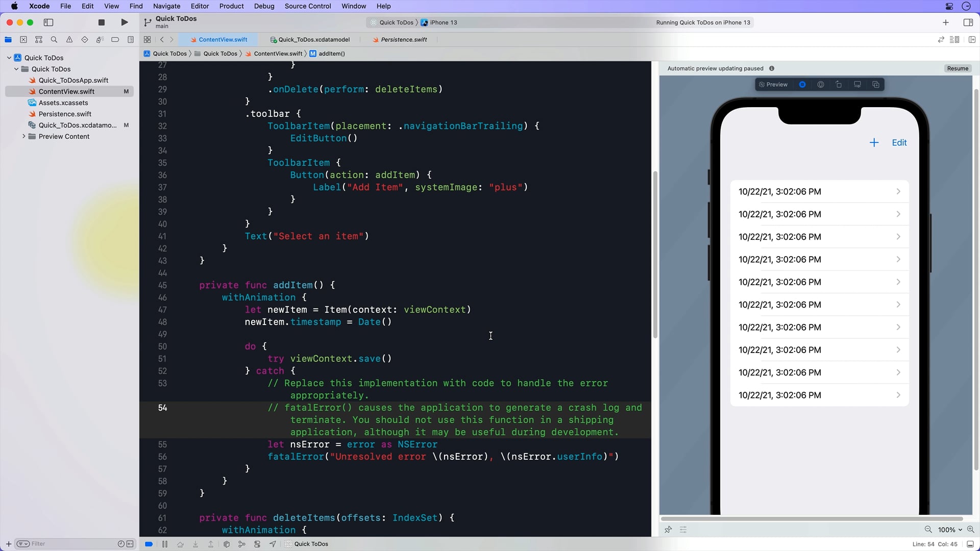Screen dimensions: 980x551
Task: Open the Issue navigator warning icon
Action: (x=69, y=40)
